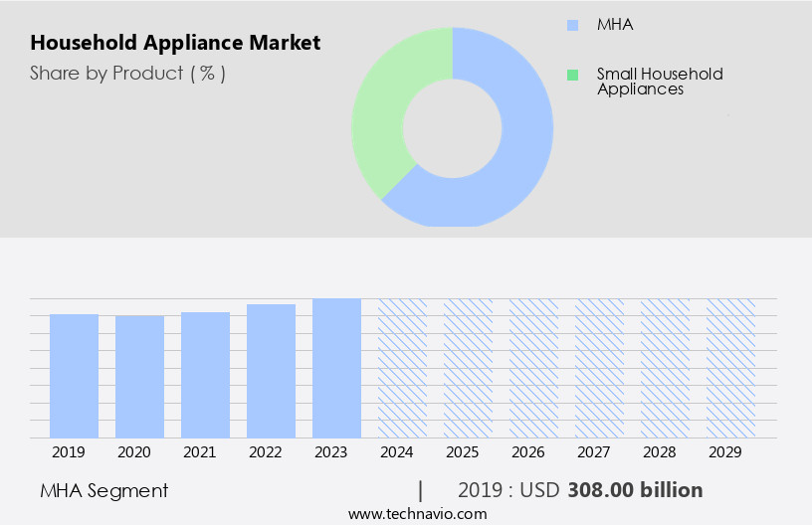
Task: Select the hatched 2026 forecast bar
Action: [x=533, y=367]
